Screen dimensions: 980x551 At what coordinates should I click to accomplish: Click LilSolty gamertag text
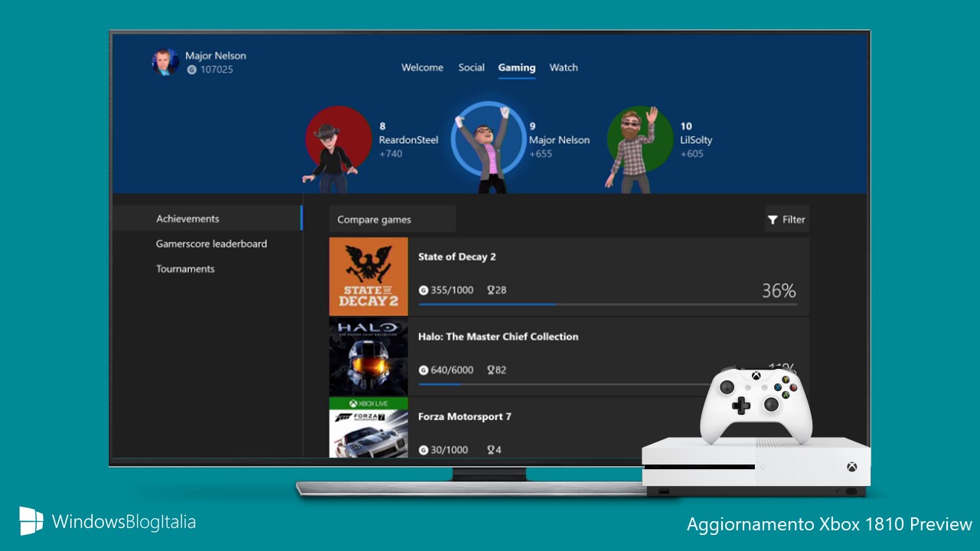[x=696, y=140]
